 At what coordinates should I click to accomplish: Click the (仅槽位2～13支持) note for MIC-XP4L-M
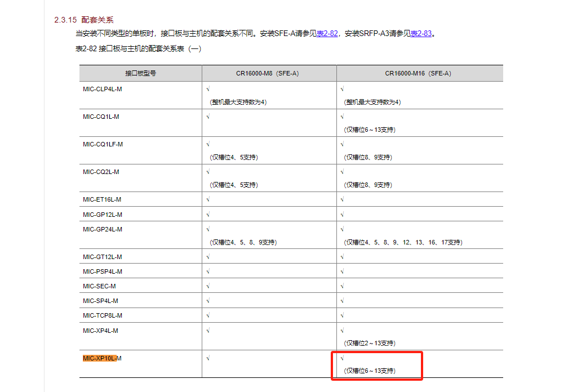pos(370,343)
